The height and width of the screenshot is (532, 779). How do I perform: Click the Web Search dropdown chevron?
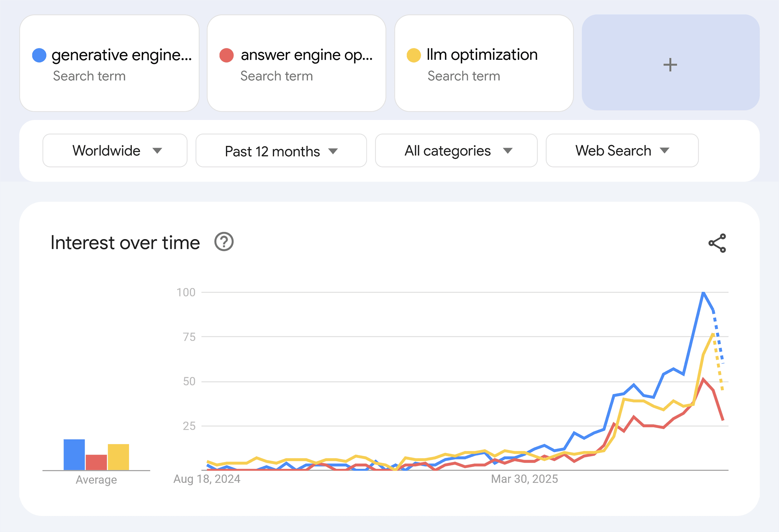[x=665, y=151]
